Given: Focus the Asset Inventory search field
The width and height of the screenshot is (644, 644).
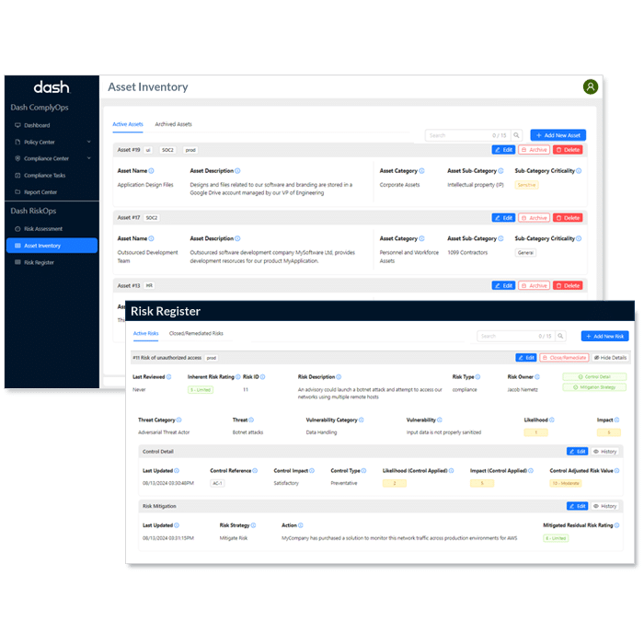Looking at the screenshot, I should (x=467, y=135).
